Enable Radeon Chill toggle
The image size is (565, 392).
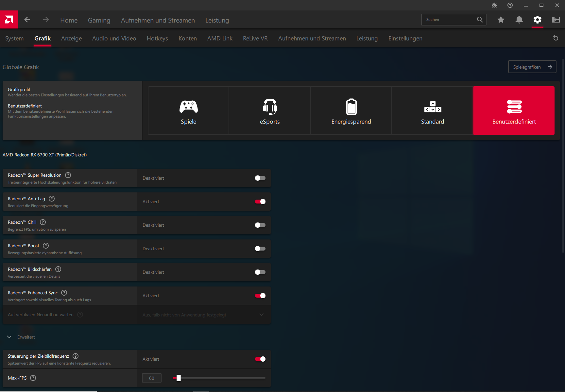[x=260, y=225]
